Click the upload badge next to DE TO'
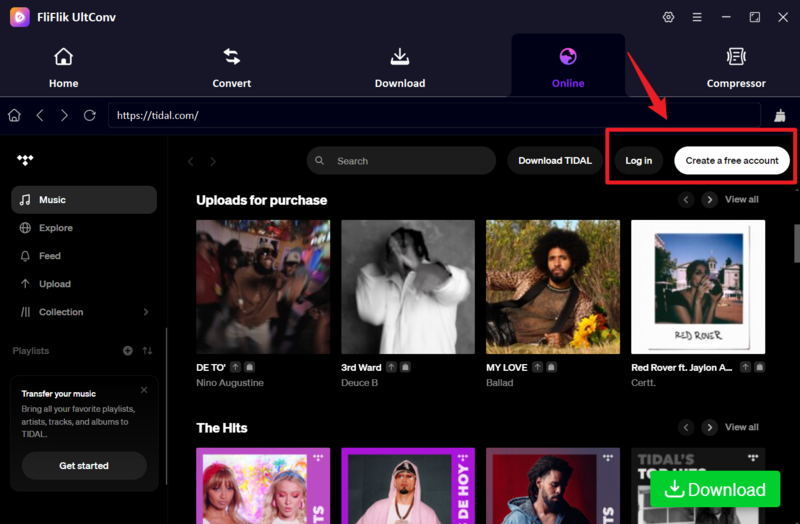Viewport: 800px width, 524px height. tap(235, 367)
